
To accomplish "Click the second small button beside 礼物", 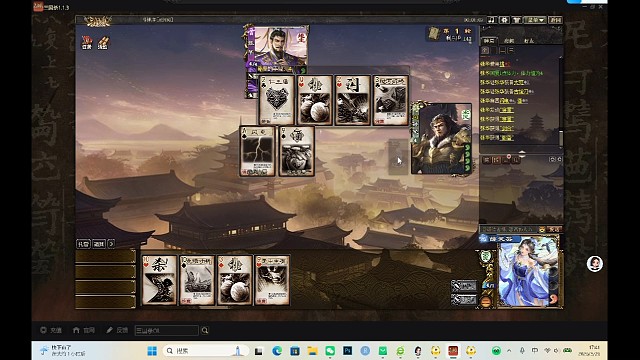I will click(x=99, y=244).
